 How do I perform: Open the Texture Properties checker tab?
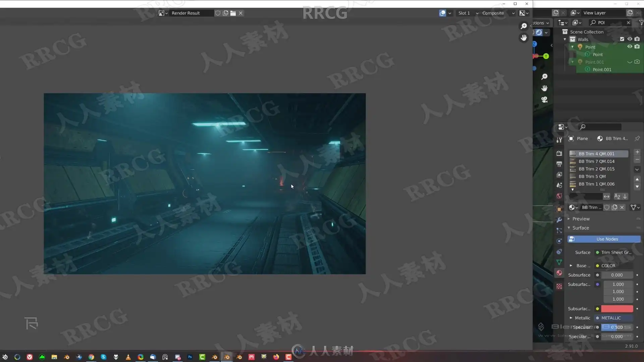[559, 286]
